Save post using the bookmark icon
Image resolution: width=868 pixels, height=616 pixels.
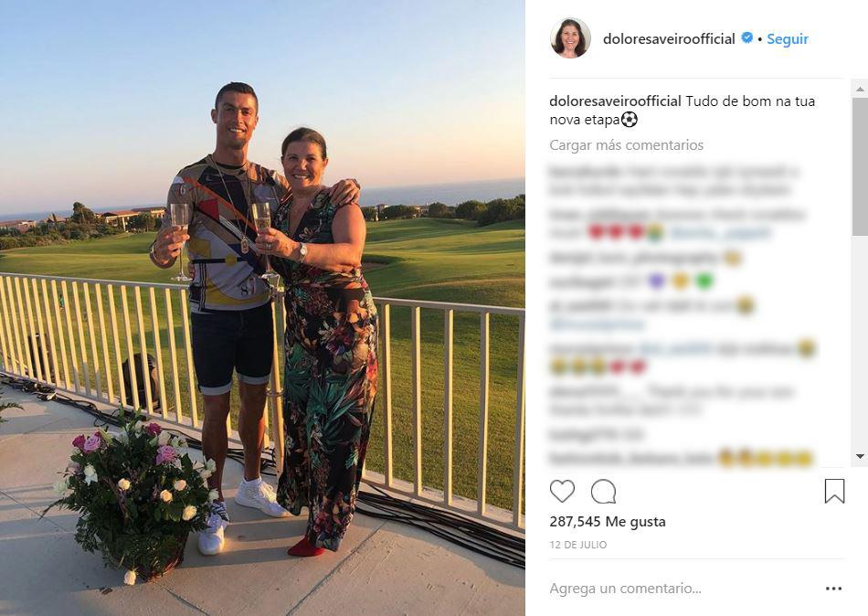(x=834, y=492)
